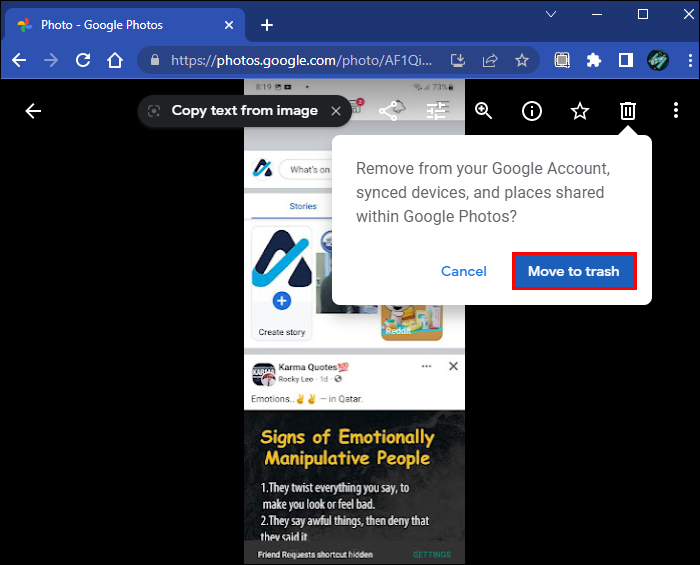Click the browser forward arrow

[x=51, y=60]
